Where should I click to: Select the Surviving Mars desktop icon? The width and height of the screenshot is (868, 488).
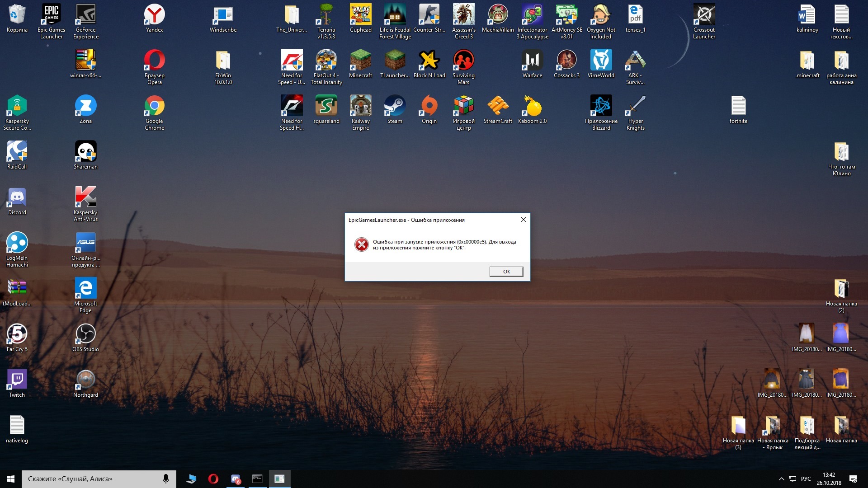click(464, 67)
